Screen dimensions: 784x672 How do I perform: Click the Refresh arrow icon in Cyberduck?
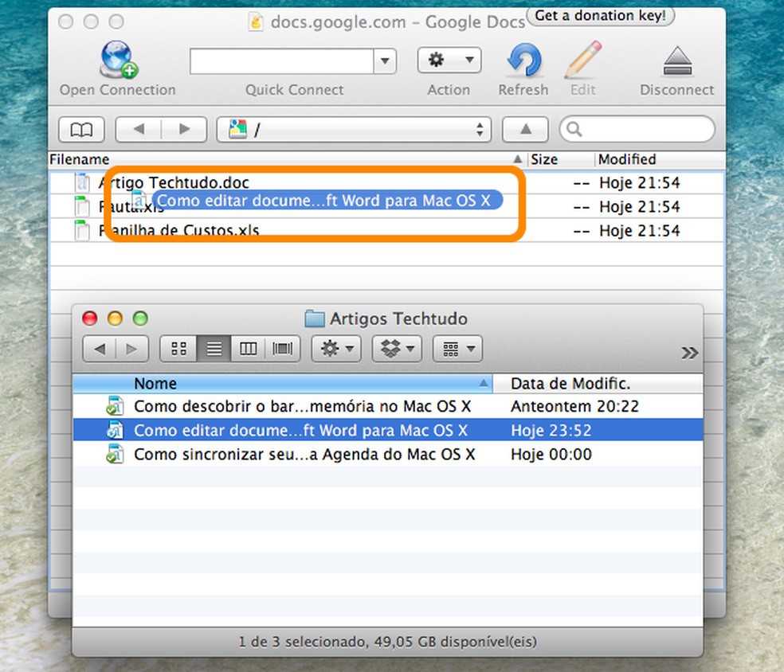(523, 60)
